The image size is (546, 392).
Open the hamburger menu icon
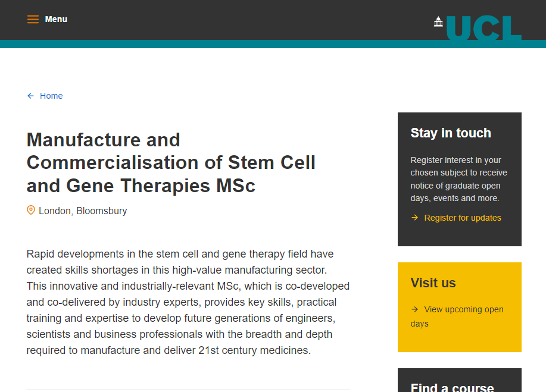tap(33, 20)
